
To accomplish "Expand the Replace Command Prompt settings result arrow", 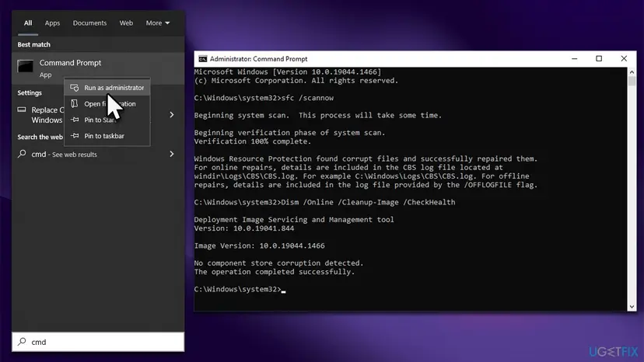I will coord(172,114).
